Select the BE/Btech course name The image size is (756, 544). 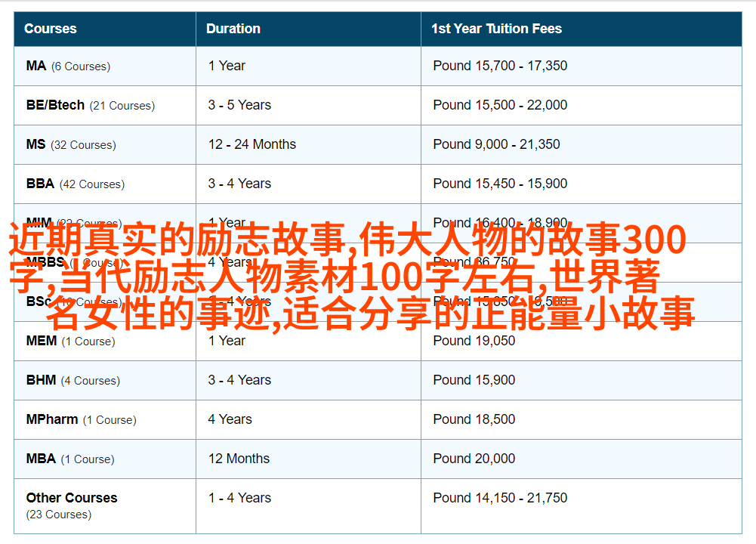(x=55, y=105)
